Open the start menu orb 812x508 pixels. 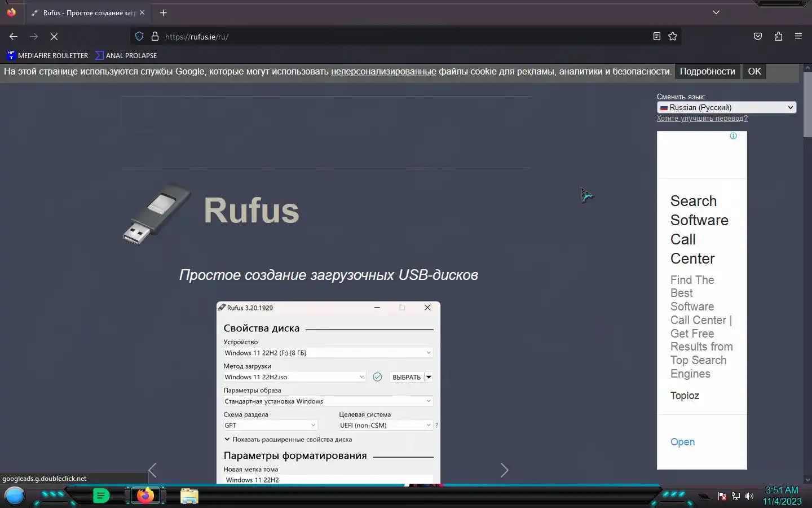pos(15,496)
